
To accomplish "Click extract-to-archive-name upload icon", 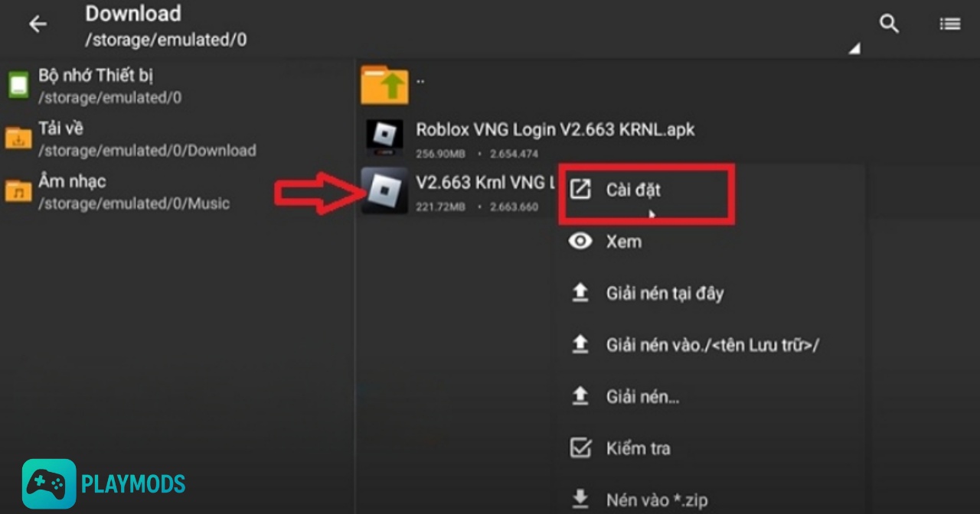I will [581, 344].
